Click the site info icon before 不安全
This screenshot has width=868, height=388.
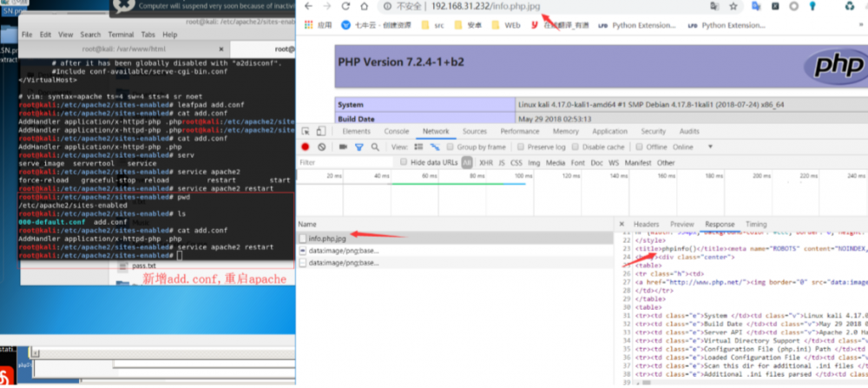[387, 6]
